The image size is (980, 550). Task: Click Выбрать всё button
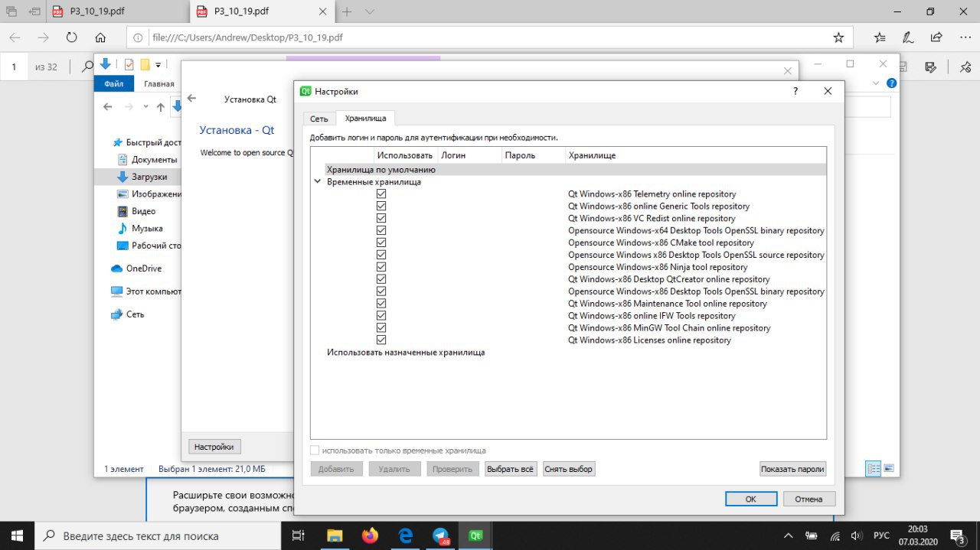click(x=511, y=469)
